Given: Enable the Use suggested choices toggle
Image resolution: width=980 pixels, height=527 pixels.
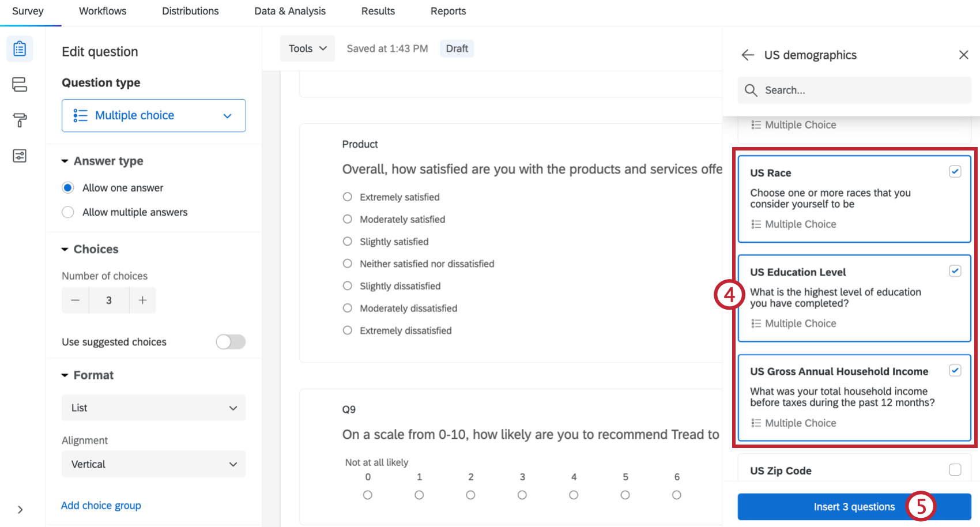Looking at the screenshot, I should (x=231, y=342).
